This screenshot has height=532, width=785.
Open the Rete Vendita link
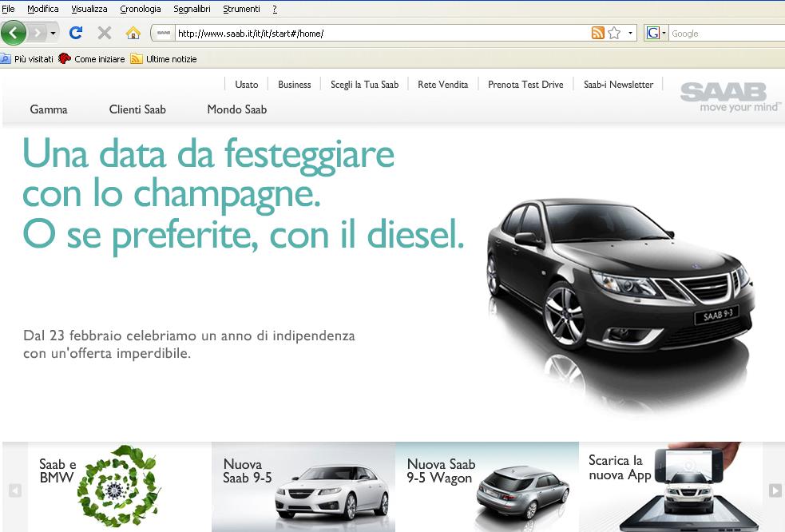click(x=442, y=85)
